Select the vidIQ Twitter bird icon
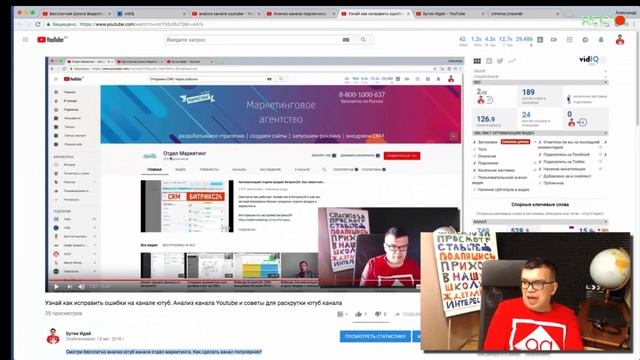Viewport: 640px width, 360px height. point(500,61)
